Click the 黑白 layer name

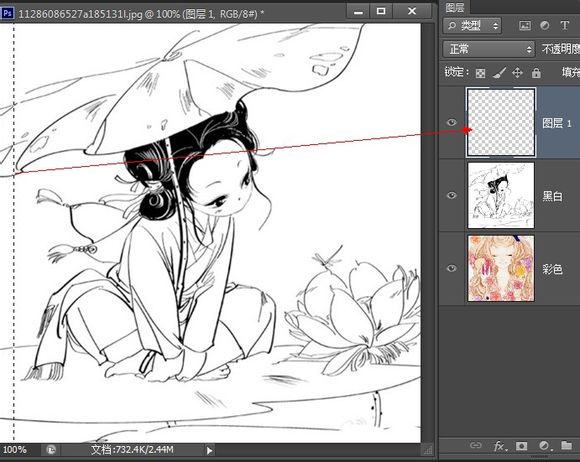pyautogui.click(x=552, y=196)
